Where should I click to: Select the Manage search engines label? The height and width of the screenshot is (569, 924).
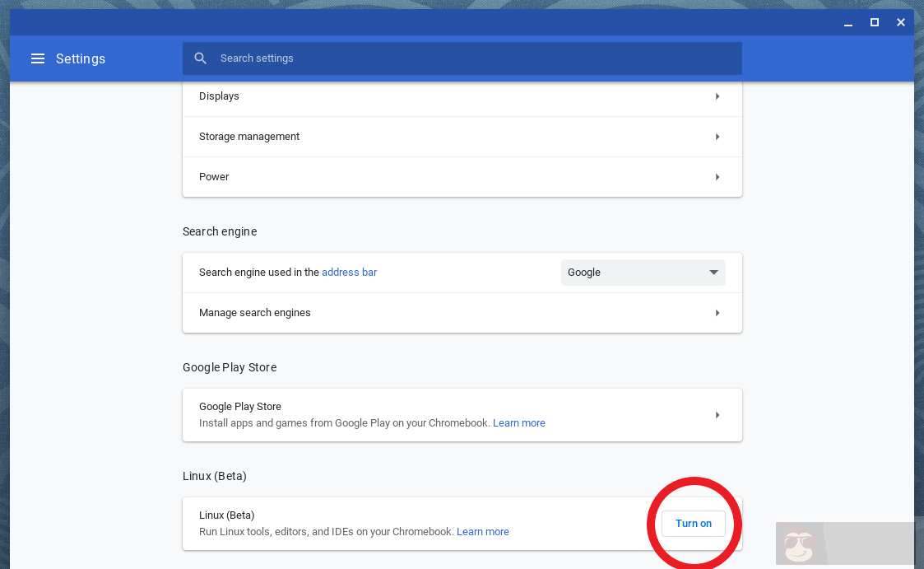click(255, 313)
